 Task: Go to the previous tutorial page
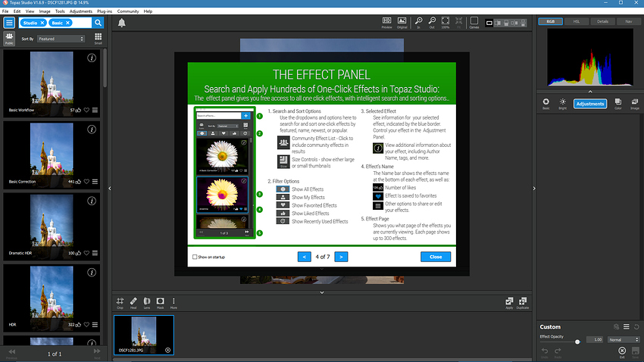click(x=305, y=257)
